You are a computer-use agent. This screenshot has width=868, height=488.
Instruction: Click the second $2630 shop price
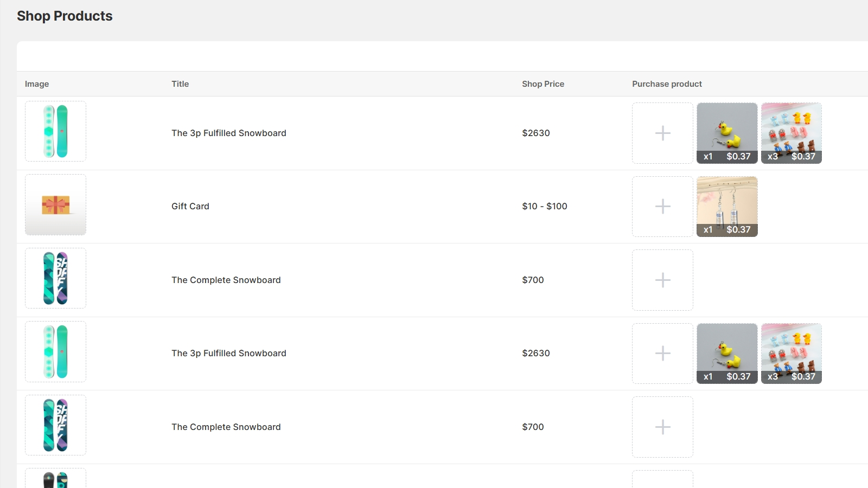pyautogui.click(x=536, y=353)
